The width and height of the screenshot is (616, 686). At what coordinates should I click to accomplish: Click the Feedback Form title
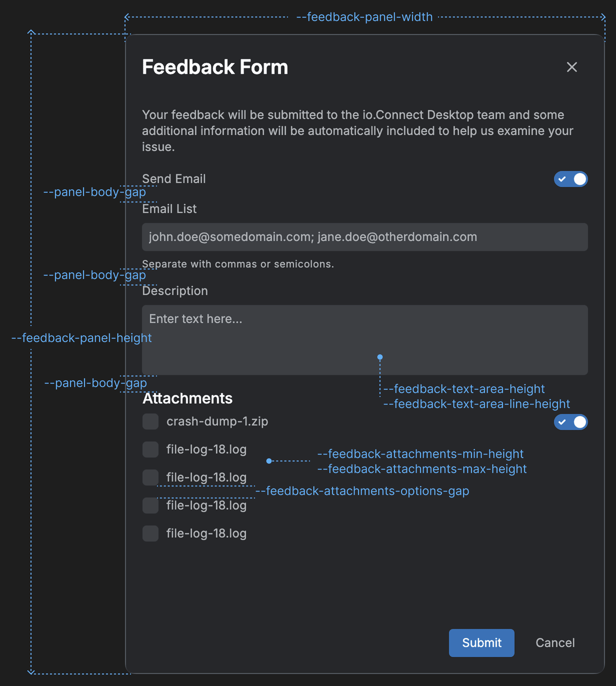(215, 67)
